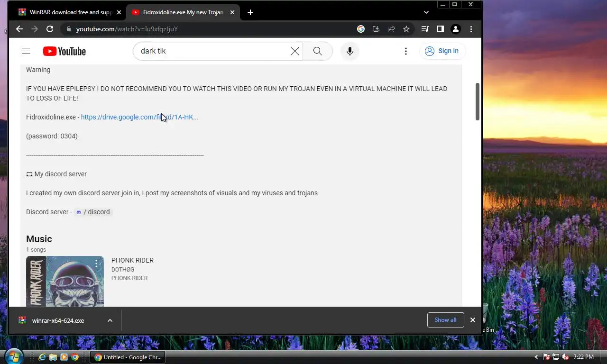The image size is (607, 364).
Task: Open PHONK RIDER album art thumbnail
Action: tap(65, 282)
